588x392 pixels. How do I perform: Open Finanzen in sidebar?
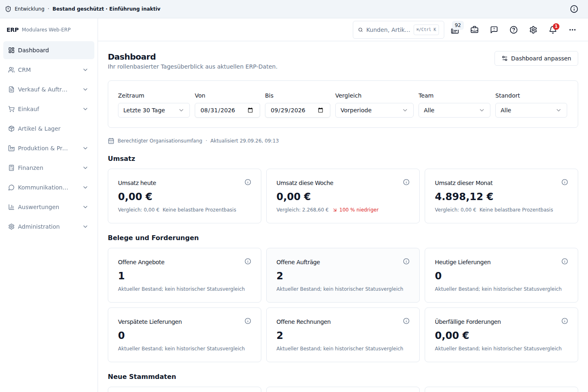(49, 168)
